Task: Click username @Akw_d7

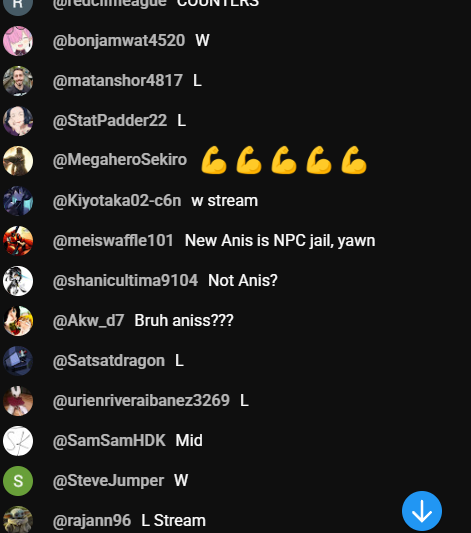Action: click(88, 321)
